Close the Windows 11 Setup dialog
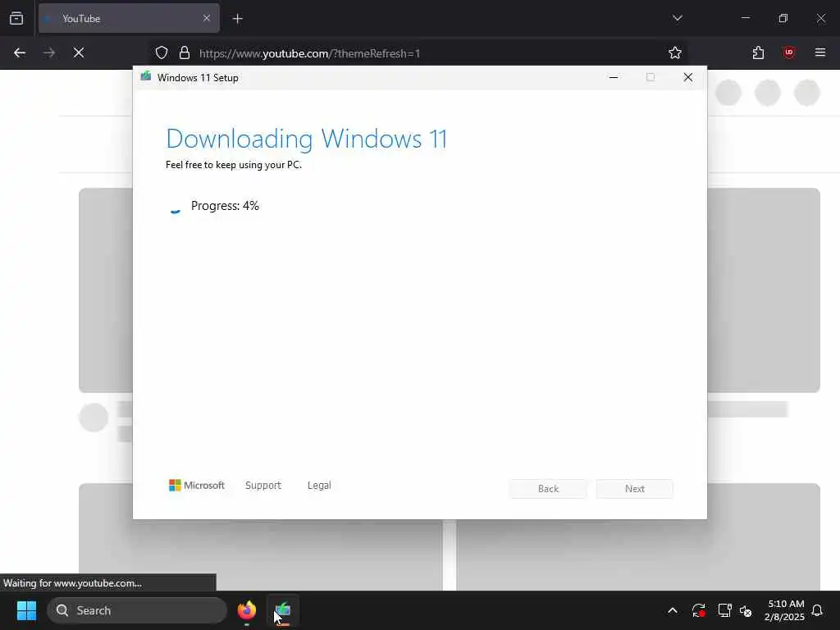 (688, 78)
